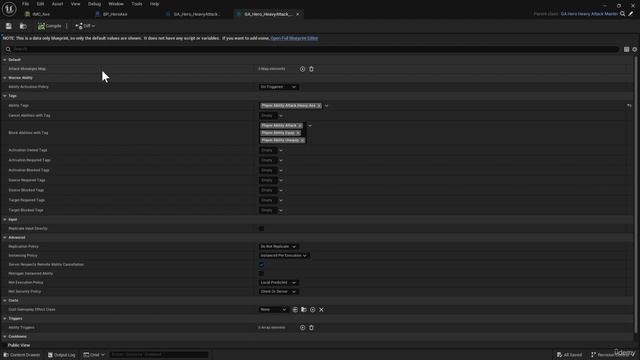Open the Content Drawer
The image size is (640, 360).
click(22, 355)
